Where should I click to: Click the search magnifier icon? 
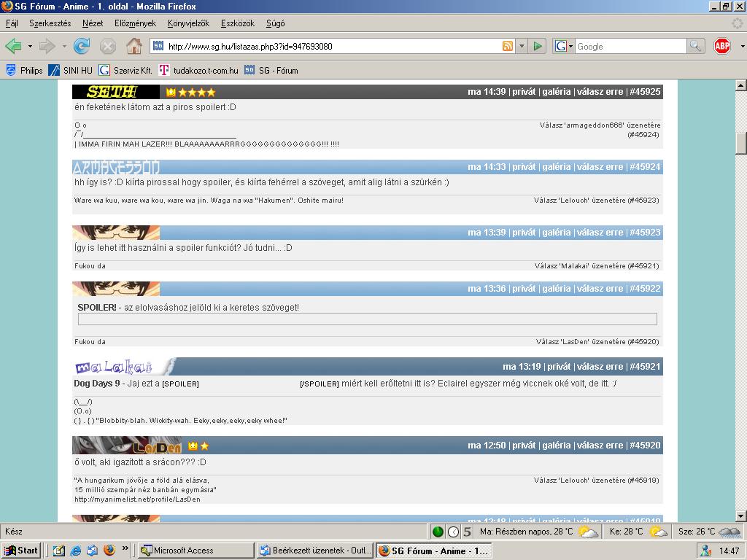(695, 46)
